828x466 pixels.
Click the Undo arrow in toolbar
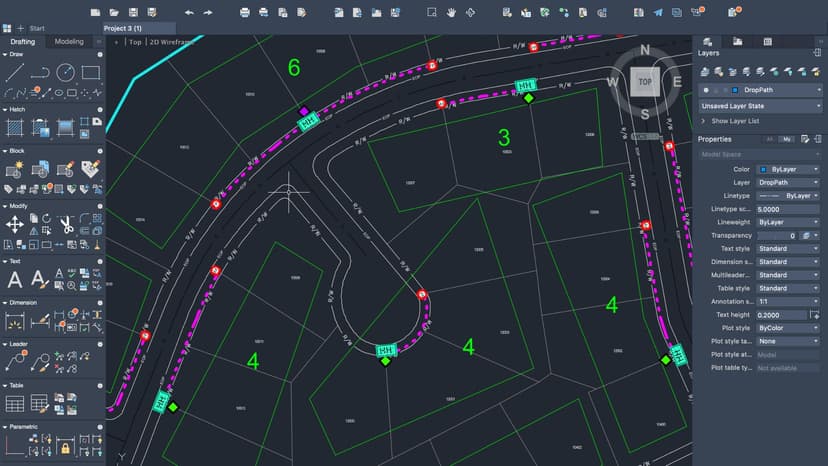coord(189,13)
